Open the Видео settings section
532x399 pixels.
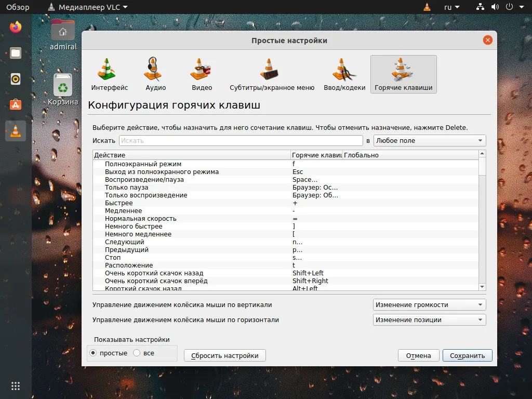pos(201,74)
